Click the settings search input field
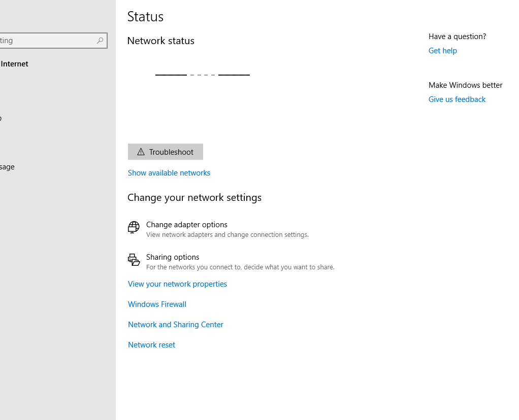519x420 pixels. pos(53,41)
